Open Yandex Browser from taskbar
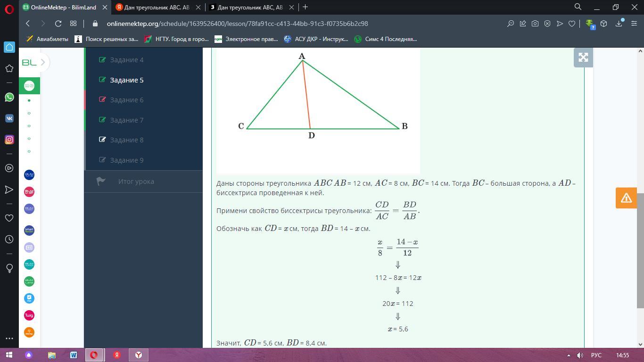 (139, 355)
